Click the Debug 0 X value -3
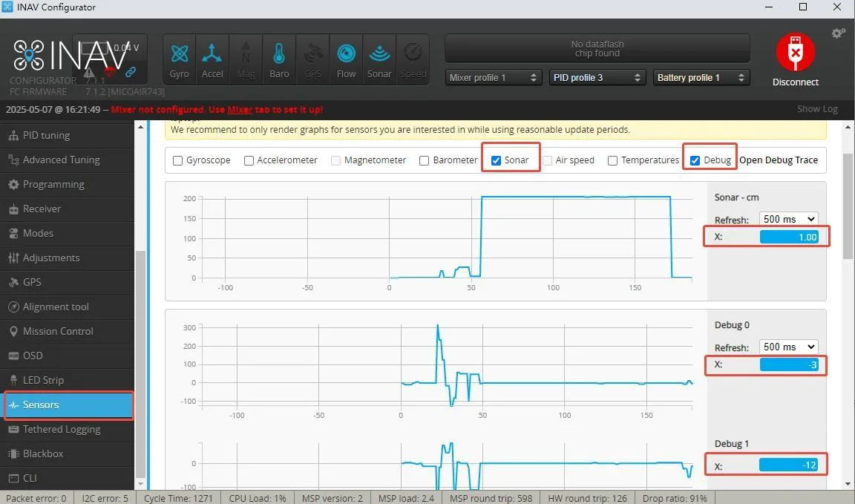The height and width of the screenshot is (504, 855). [789, 364]
